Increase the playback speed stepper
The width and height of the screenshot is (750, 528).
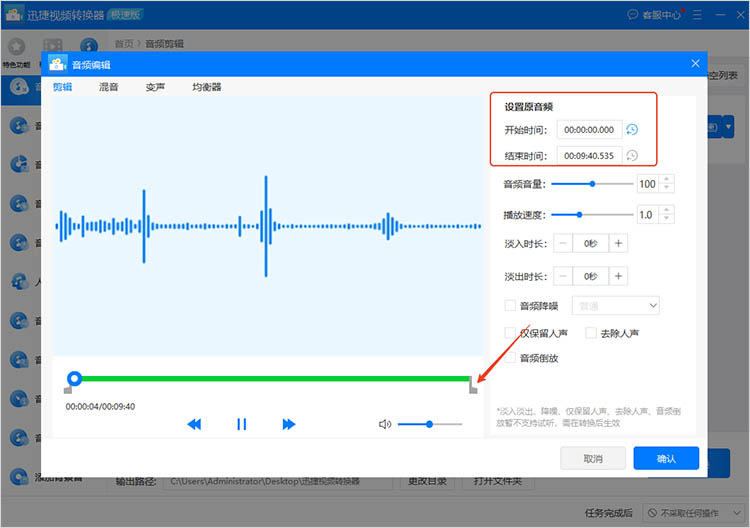point(667,210)
